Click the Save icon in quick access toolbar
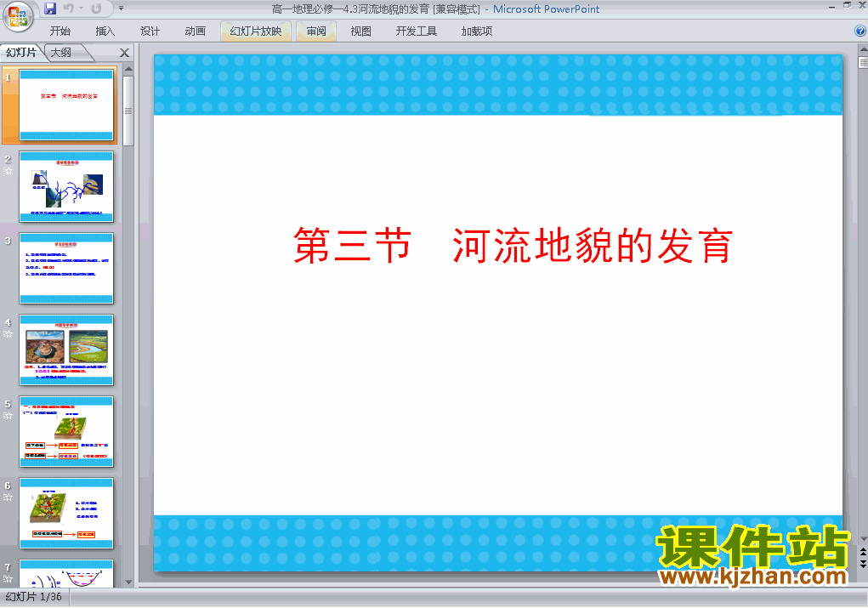 [50, 9]
